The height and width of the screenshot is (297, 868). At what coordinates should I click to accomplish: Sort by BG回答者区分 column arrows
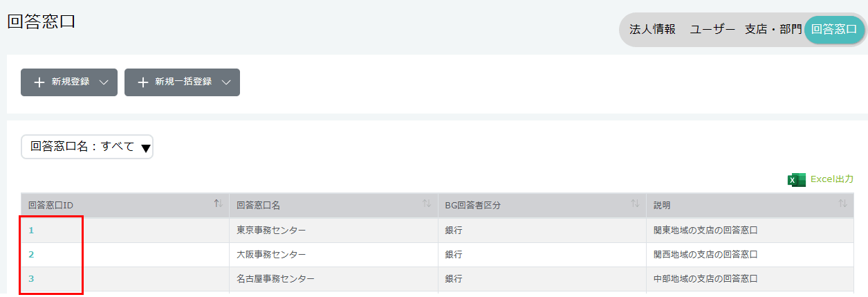click(635, 204)
